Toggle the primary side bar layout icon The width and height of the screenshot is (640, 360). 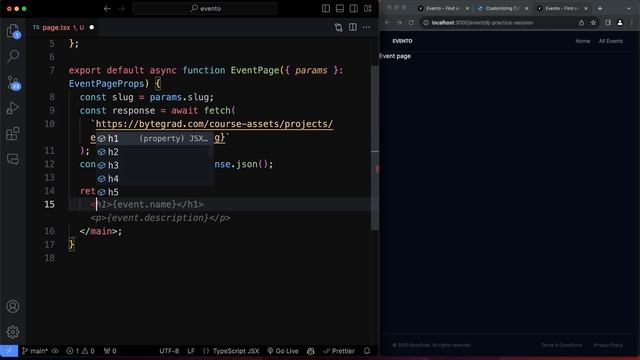[326, 9]
